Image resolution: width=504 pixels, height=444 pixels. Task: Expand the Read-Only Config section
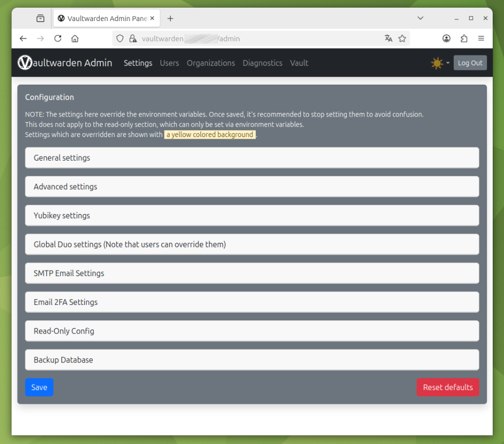pyautogui.click(x=252, y=331)
